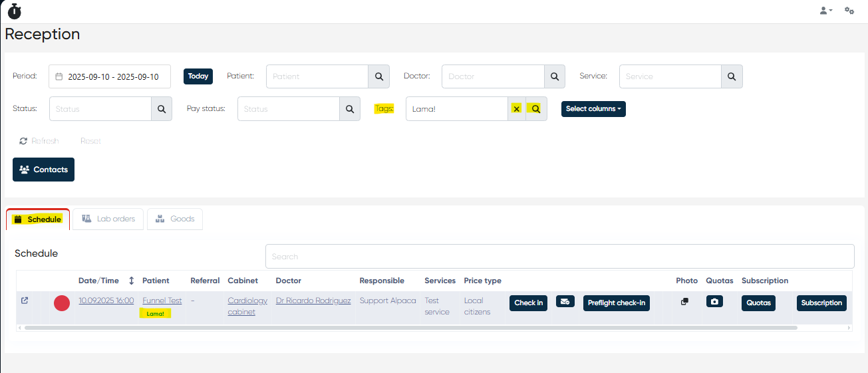This screenshot has height=373, width=868.
Task: Click the envelope message button
Action: pos(565,302)
